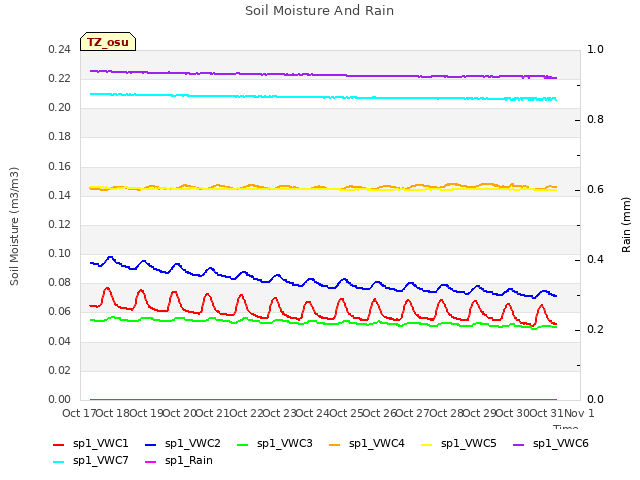
Task: Select the sp1_VWC6 legend label
Action: 560,443
